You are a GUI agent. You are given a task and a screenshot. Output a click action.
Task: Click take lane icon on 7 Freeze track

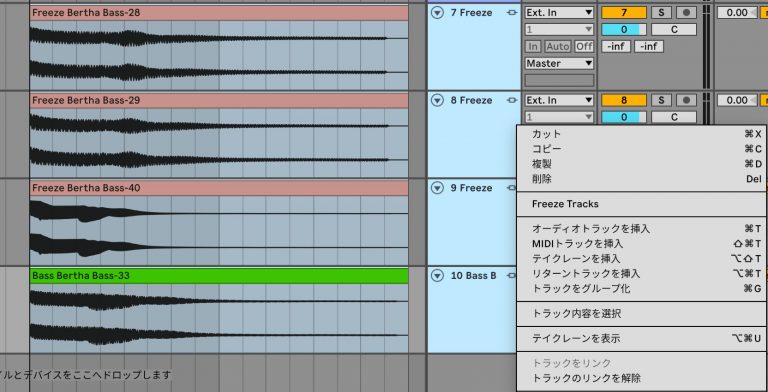512,13
